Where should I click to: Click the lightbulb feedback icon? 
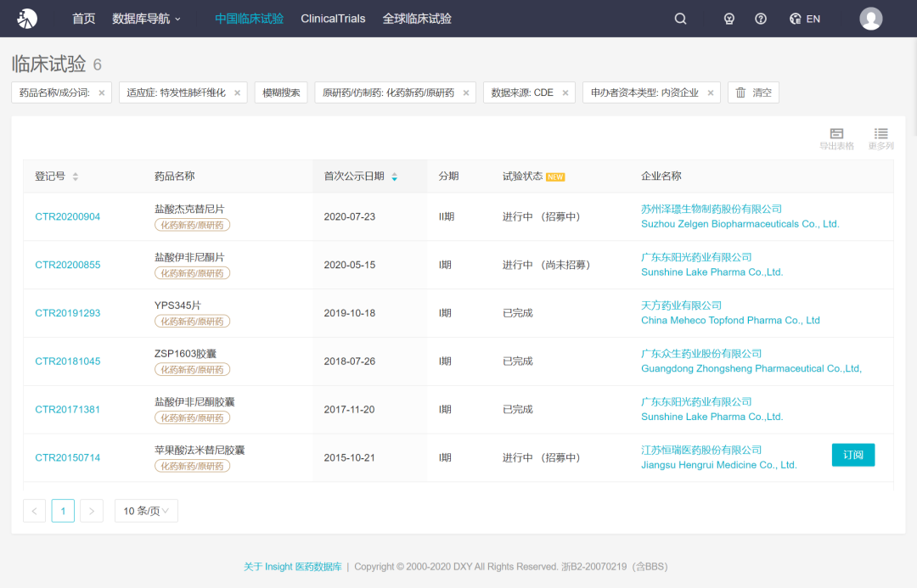click(x=729, y=19)
